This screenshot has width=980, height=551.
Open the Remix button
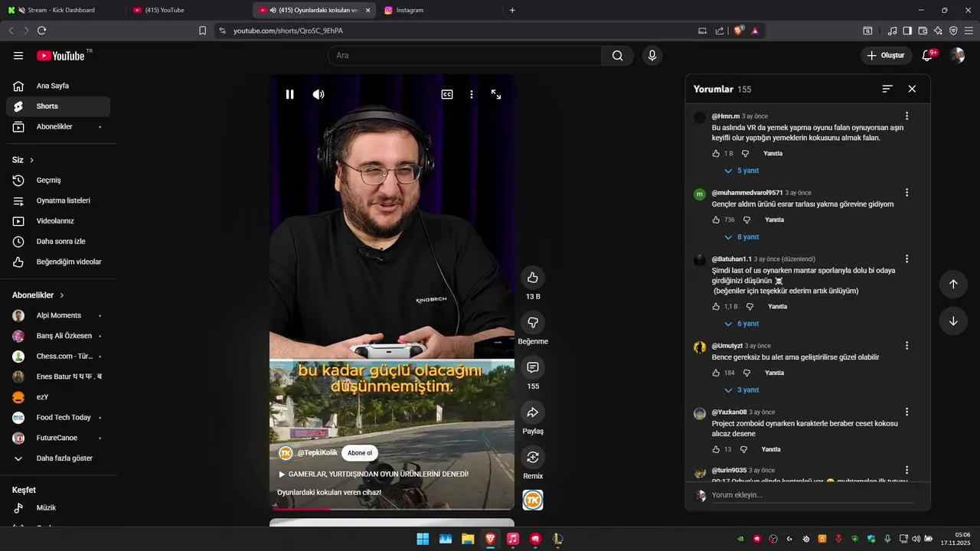click(x=533, y=457)
